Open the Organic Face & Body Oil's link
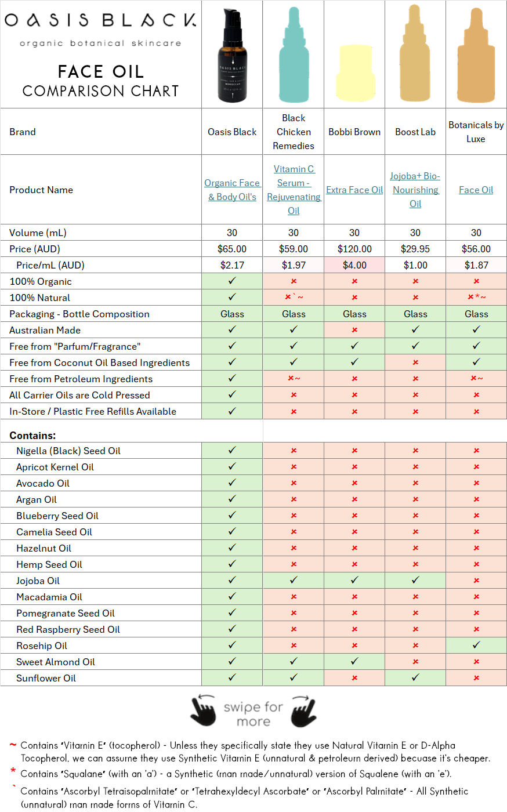507x812 pixels. 232,190
